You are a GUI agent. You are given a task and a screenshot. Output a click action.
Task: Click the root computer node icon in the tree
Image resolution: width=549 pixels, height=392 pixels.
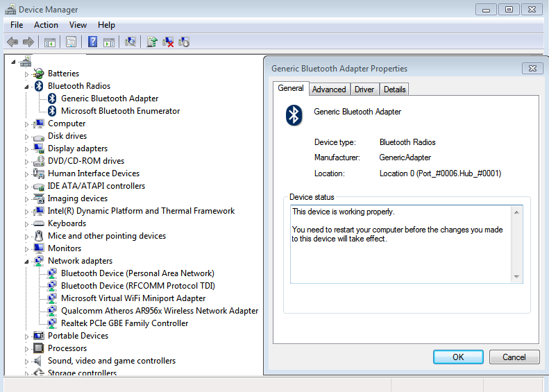[x=26, y=62]
